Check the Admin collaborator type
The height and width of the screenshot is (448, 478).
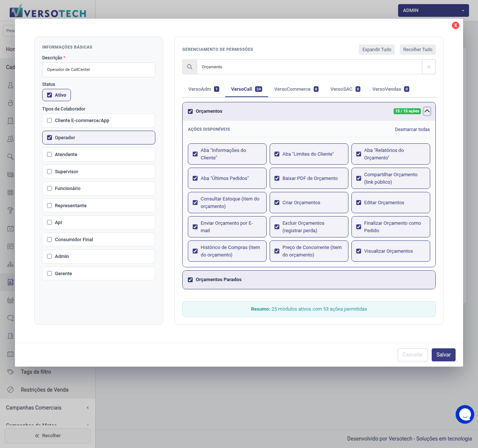coord(50,256)
